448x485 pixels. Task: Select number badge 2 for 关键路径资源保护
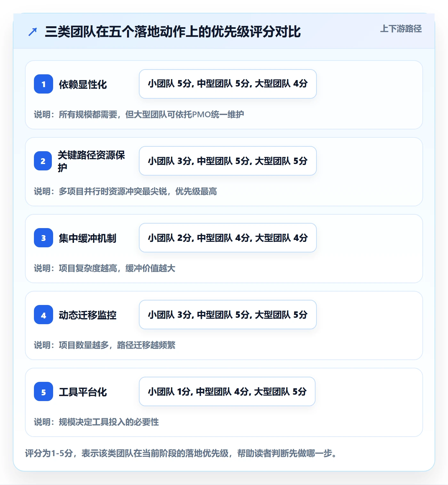[x=43, y=161]
